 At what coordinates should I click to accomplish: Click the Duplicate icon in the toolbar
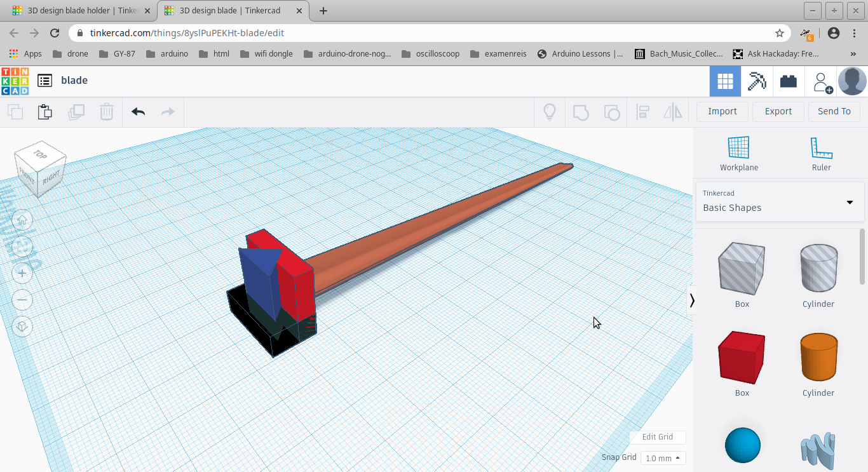pos(76,112)
